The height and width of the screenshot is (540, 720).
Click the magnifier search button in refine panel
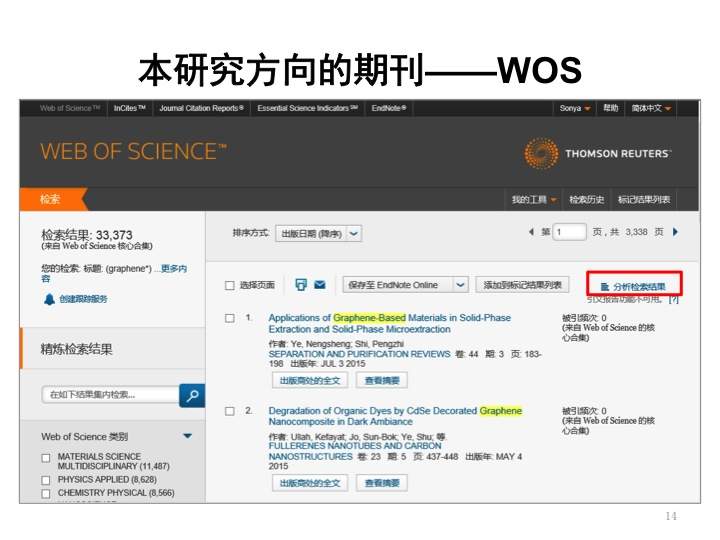(x=192, y=395)
